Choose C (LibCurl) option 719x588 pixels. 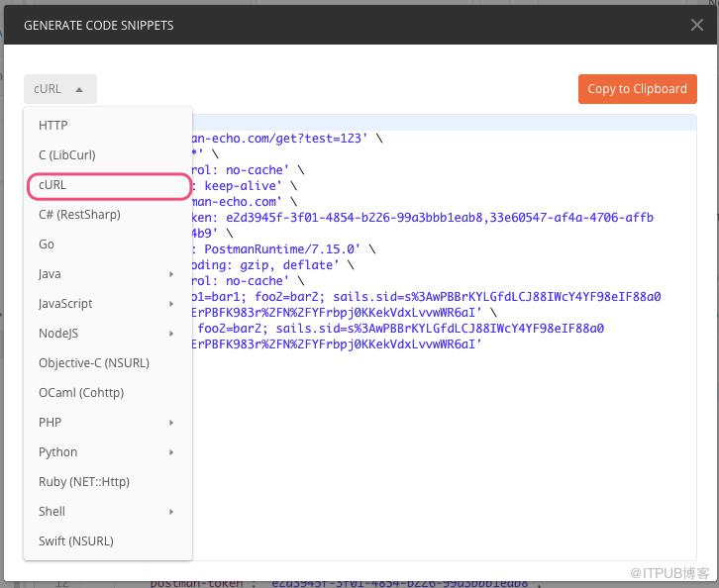click(108, 154)
